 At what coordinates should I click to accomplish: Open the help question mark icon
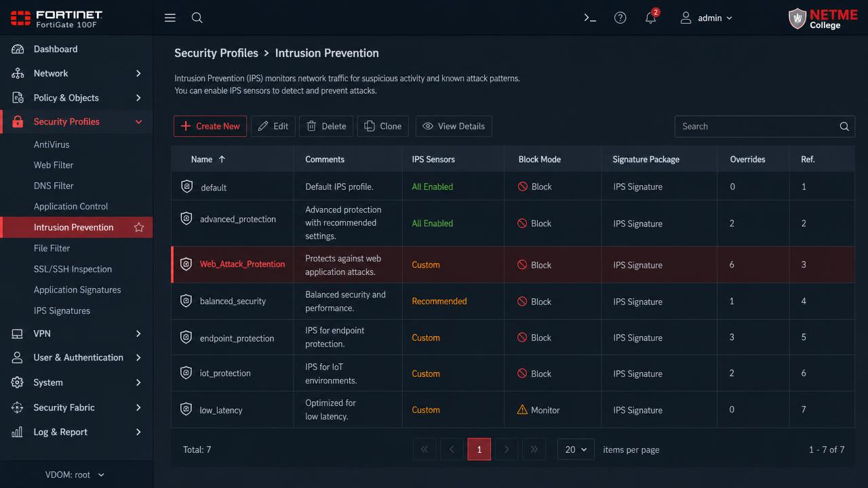point(620,18)
